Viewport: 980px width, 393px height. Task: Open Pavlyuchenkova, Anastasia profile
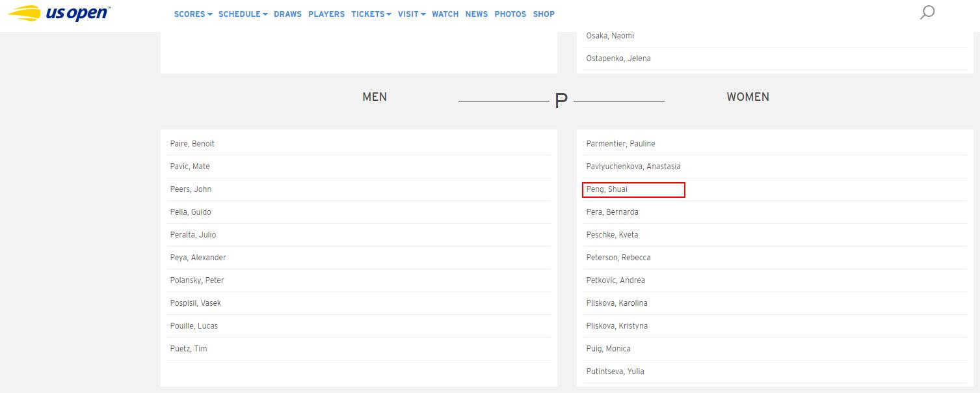(633, 167)
